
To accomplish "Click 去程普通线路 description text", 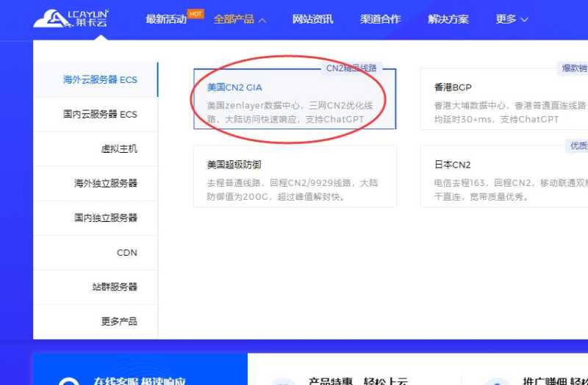I will click(293, 190).
